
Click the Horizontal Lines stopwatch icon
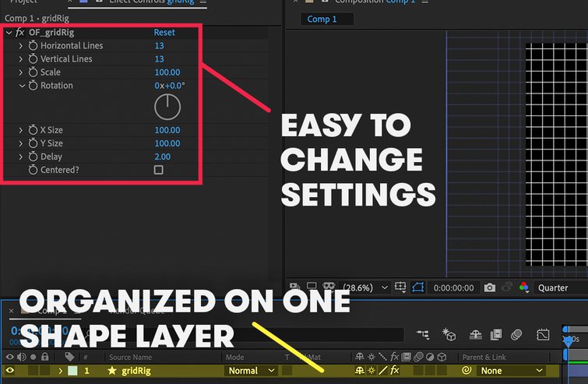[x=33, y=46]
